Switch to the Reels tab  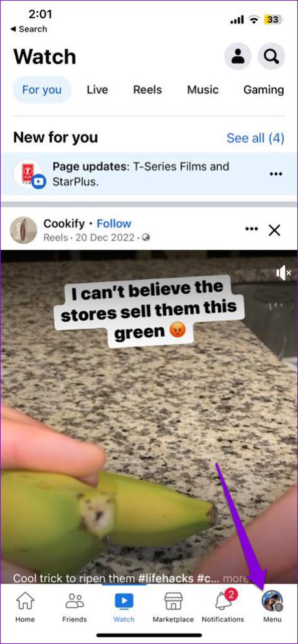tap(147, 89)
